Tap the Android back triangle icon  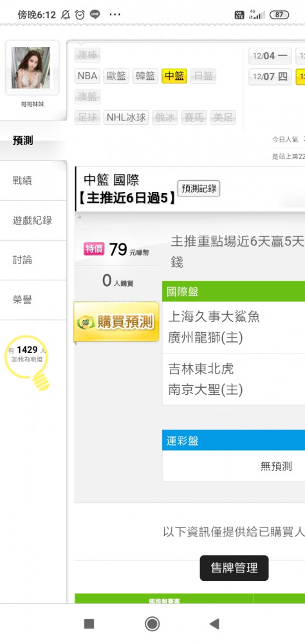pyautogui.click(x=214, y=623)
